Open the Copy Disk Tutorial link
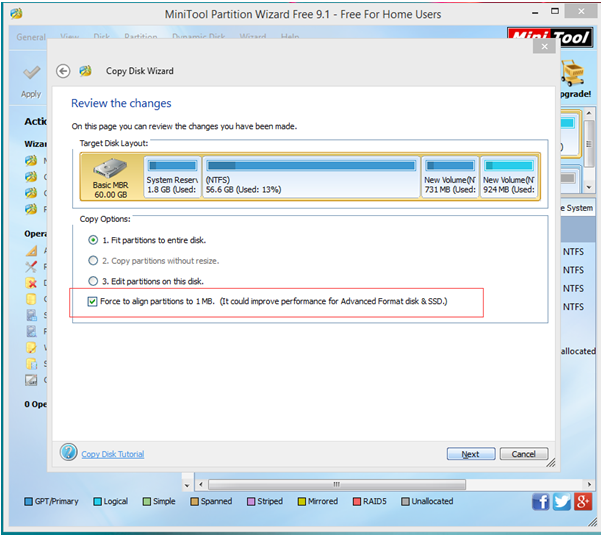The width and height of the screenshot is (601, 536). (113, 454)
